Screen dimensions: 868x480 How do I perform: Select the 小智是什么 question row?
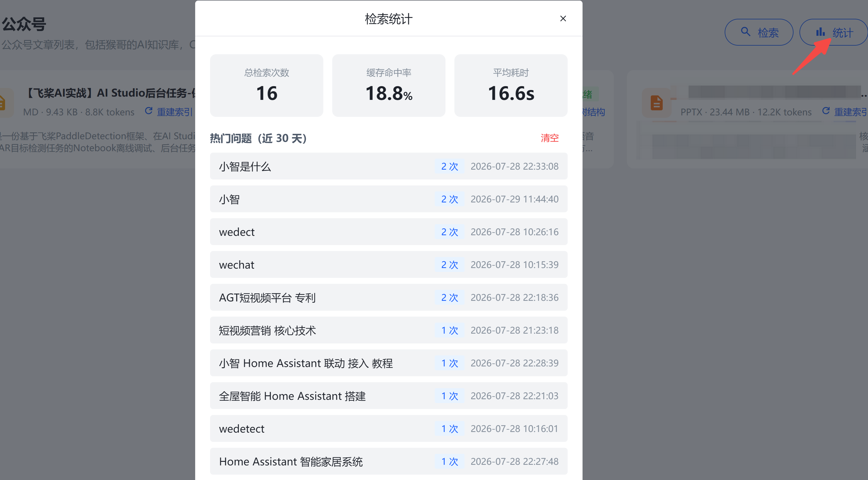click(x=389, y=166)
